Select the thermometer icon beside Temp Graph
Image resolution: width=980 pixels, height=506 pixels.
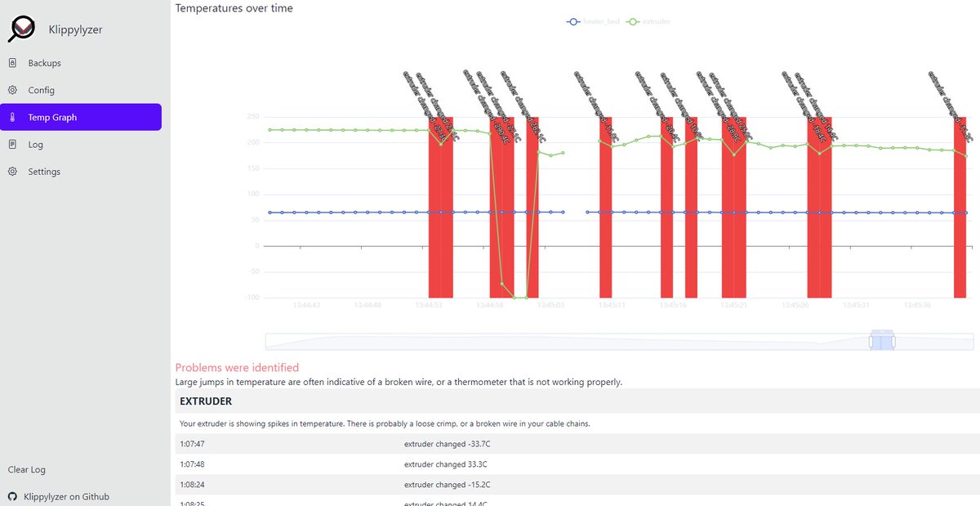point(11,117)
